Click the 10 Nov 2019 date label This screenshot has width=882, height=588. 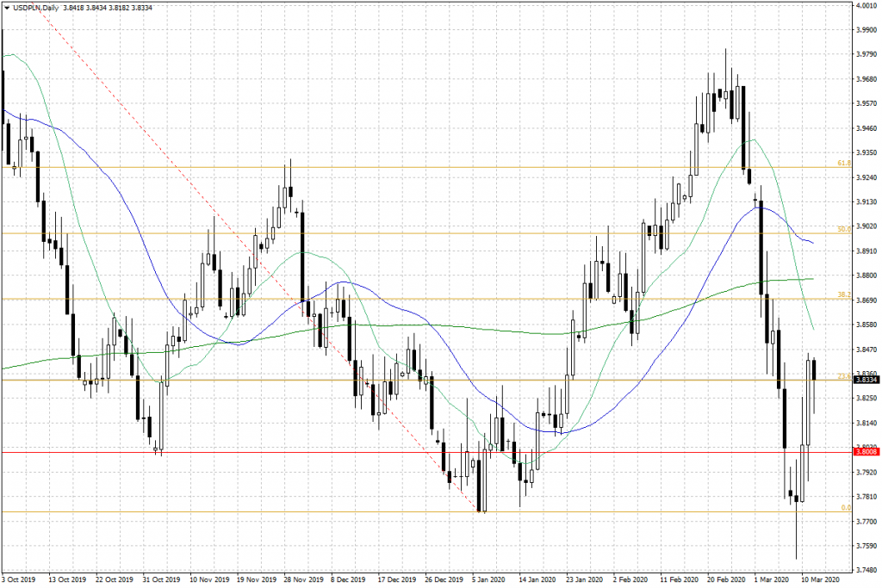click(209, 579)
